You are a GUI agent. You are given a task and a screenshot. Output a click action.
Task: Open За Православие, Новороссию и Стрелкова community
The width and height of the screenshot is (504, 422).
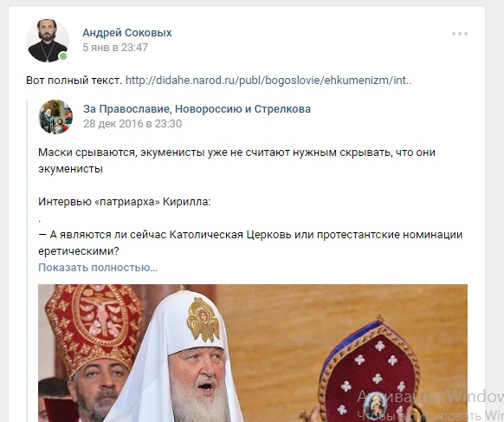(197, 109)
